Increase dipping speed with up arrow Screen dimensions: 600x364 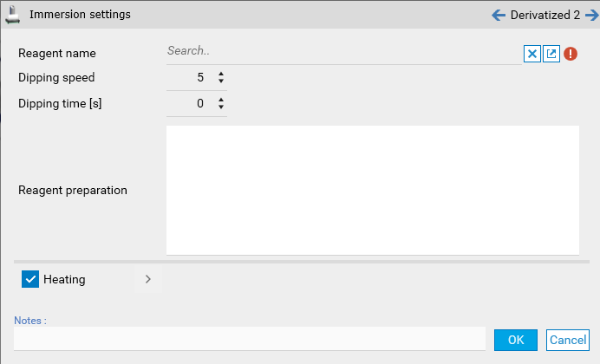click(x=221, y=74)
